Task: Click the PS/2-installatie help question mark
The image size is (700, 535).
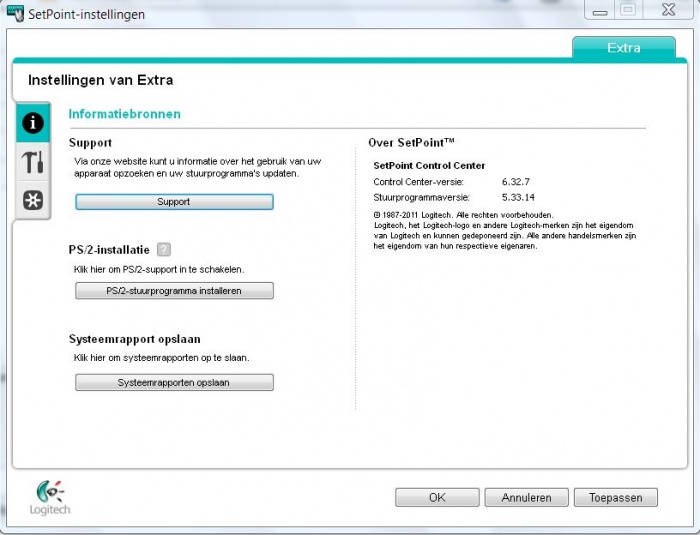Action: coord(164,249)
